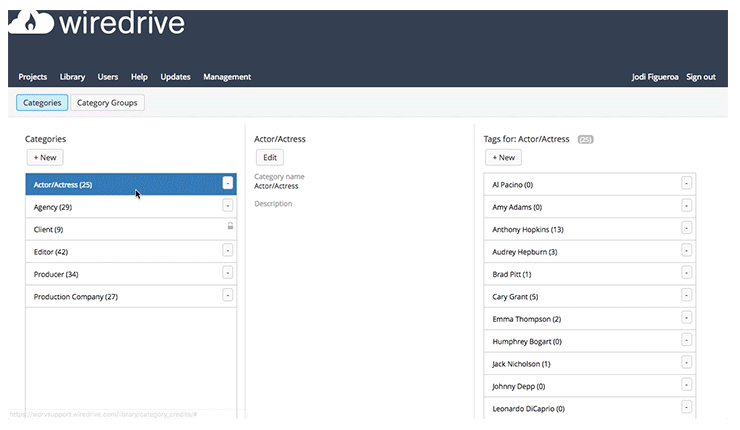Click the minus icon on Production Company row
The image size is (740, 430).
(227, 295)
